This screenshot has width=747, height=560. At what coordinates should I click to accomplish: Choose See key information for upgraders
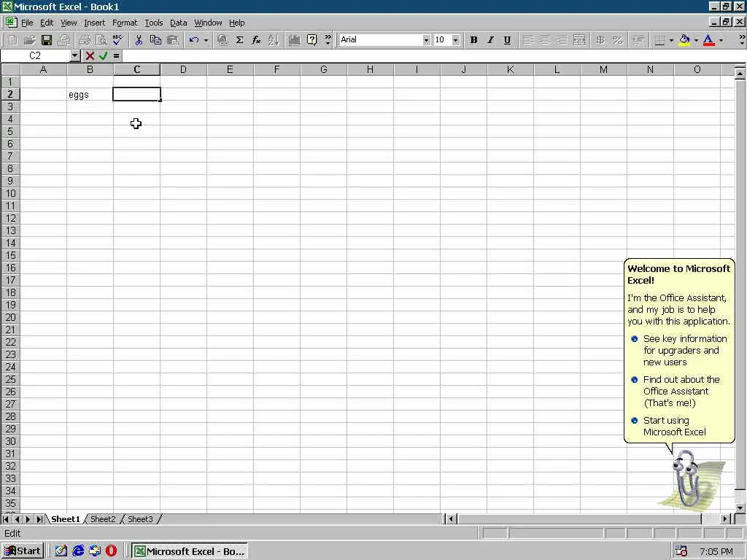click(x=680, y=351)
